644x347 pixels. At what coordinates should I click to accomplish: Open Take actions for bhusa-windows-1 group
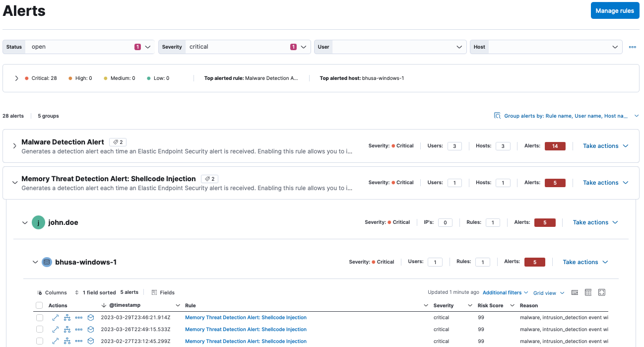coord(585,262)
